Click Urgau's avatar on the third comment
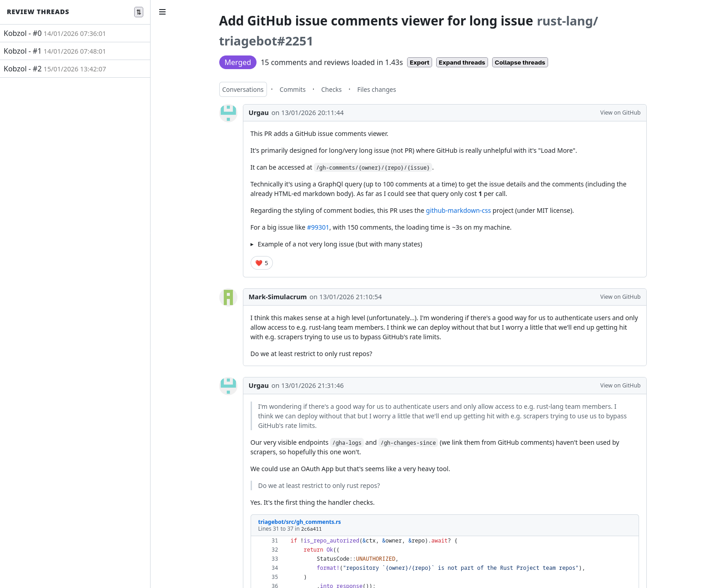This screenshot has width=715, height=588. point(228,385)
